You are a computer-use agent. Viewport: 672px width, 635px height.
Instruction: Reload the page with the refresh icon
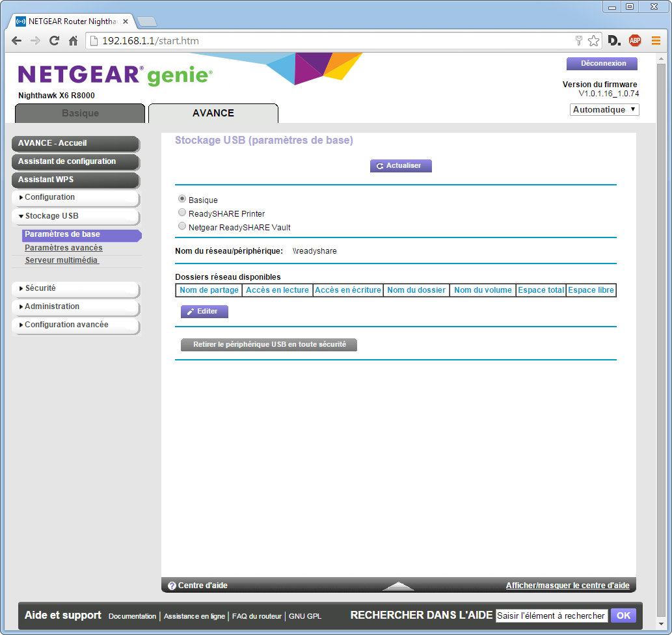(55, 41)
